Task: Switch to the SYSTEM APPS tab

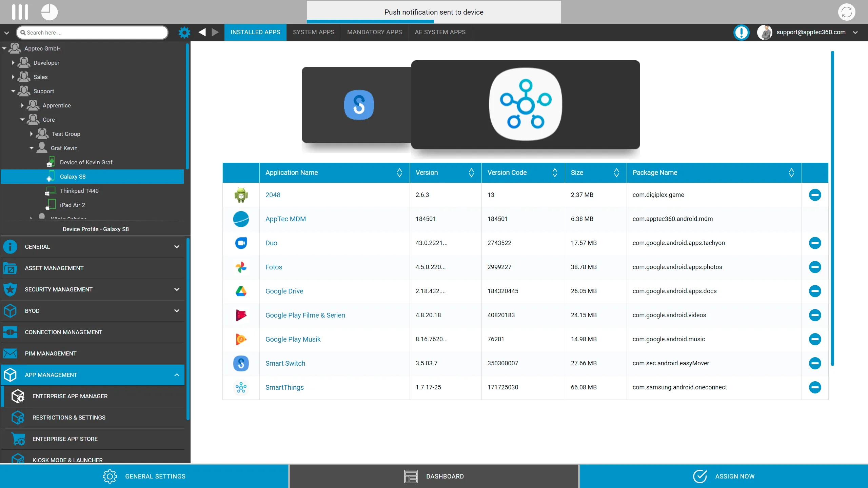Action: 314,32
